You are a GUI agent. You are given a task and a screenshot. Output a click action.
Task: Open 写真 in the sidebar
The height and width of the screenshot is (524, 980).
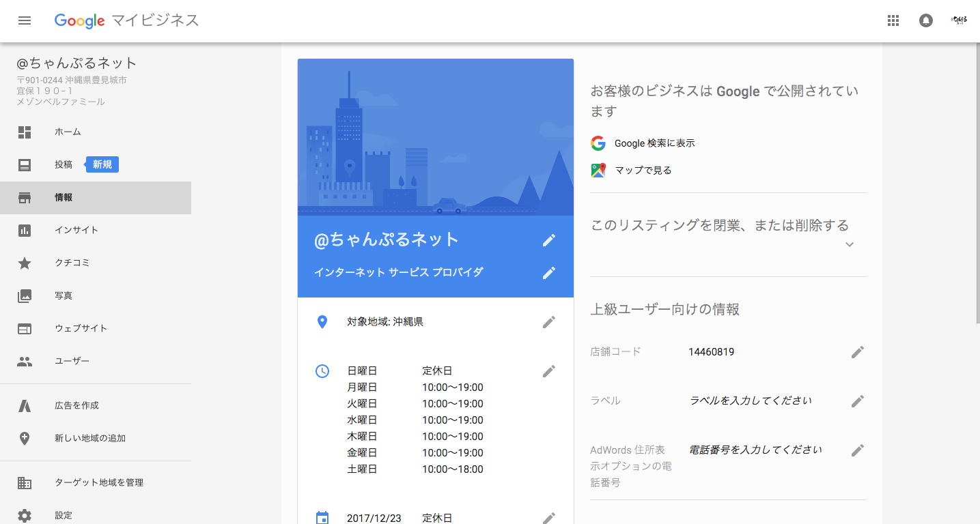pos(96,295)
